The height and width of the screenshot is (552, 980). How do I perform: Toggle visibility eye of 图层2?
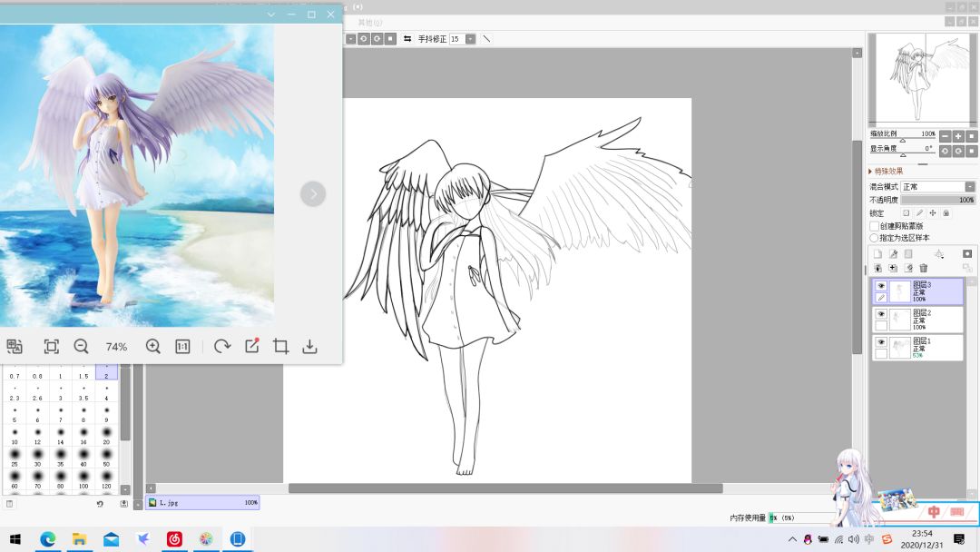[880, 314]
